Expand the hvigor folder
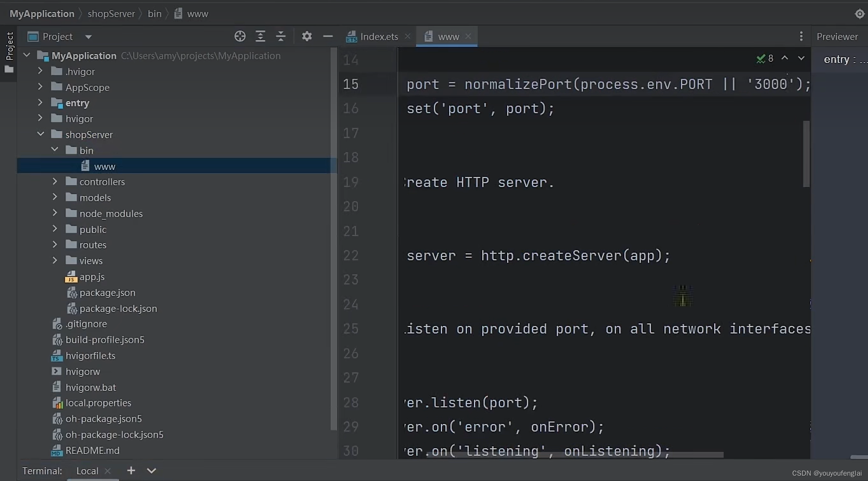Image resolution: width=868 pixels, height=481 pixels. (40, 118)
